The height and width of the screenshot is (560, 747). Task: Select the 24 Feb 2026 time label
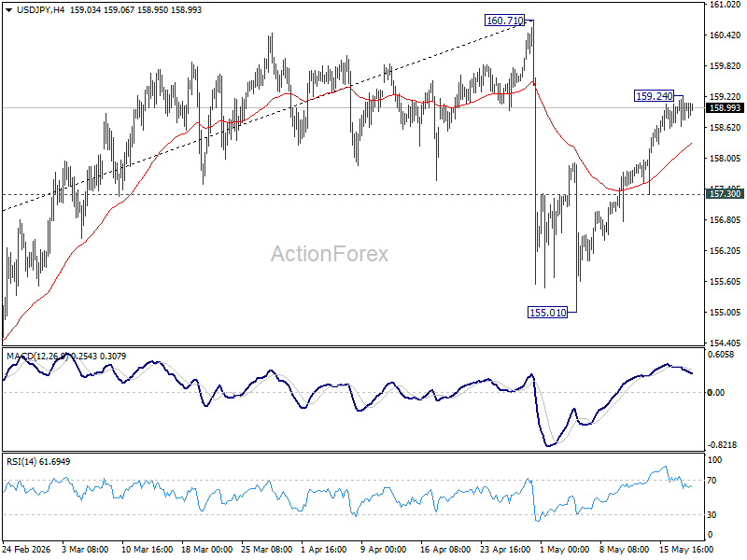click(27, 550)
